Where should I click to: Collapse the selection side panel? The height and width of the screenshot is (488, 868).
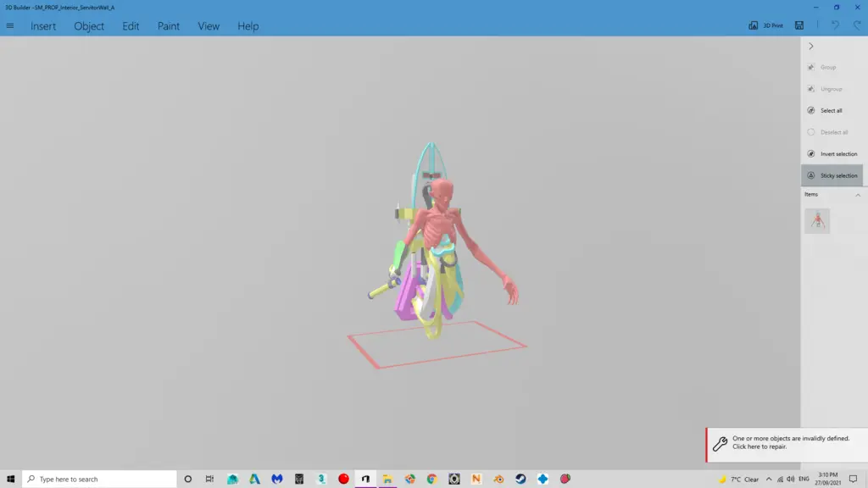coord(811,46)
